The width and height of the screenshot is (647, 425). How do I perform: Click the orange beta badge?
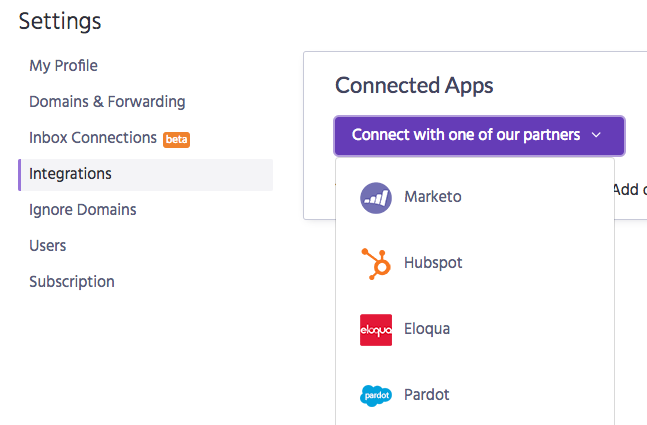(177, 139)
